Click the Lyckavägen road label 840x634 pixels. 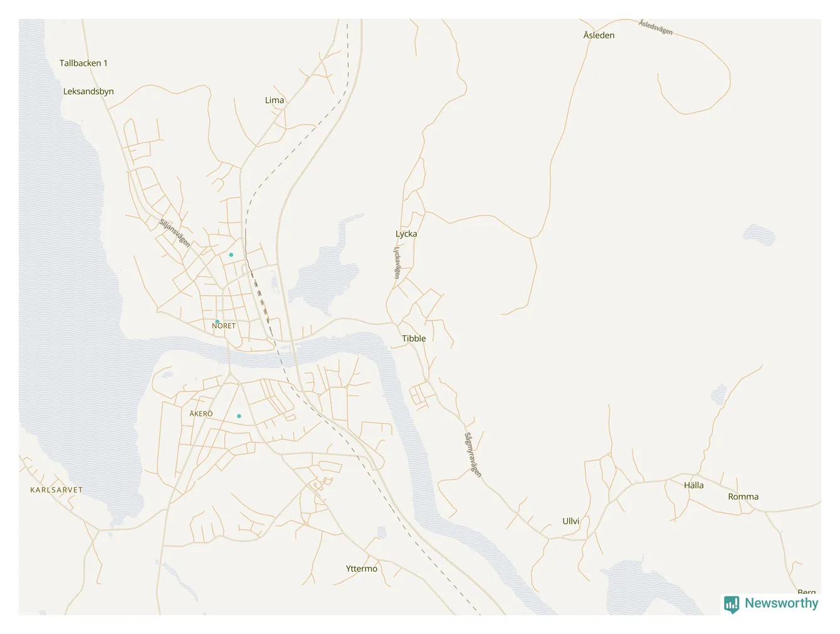pos(397,262)
